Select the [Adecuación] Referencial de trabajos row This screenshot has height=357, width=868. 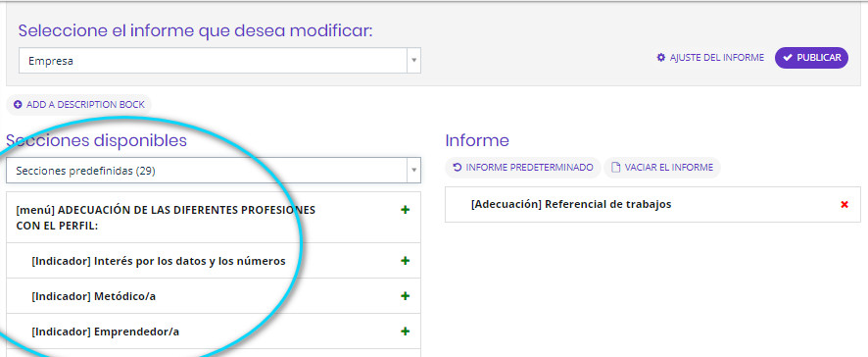[652, 205]
